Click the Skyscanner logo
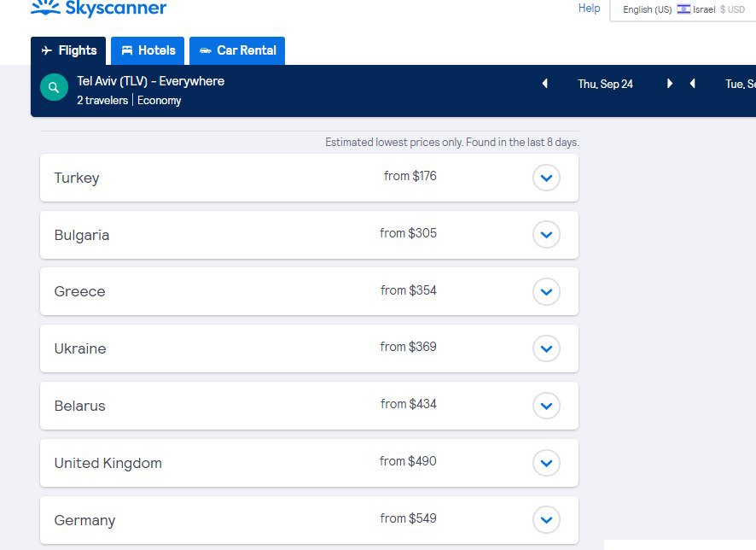The image size is (756, 550). coord(99,8)
